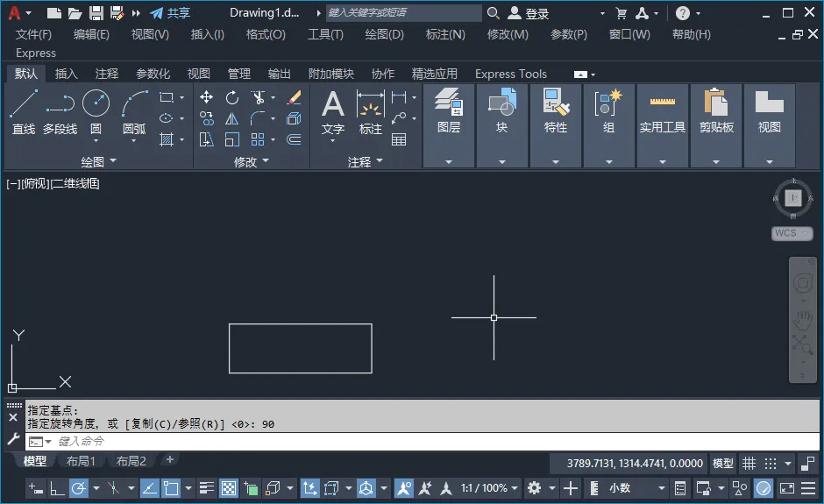This screenshot has height=504, width=824.
Task: Switch to the 注释 ribbon tab
Action: pyautogui.click(x=107, y=75)
